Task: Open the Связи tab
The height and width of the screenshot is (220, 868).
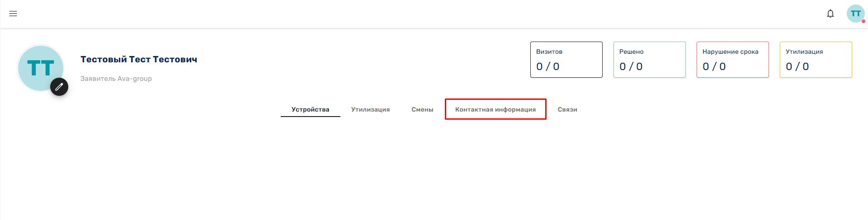Action: pos(567,109)
